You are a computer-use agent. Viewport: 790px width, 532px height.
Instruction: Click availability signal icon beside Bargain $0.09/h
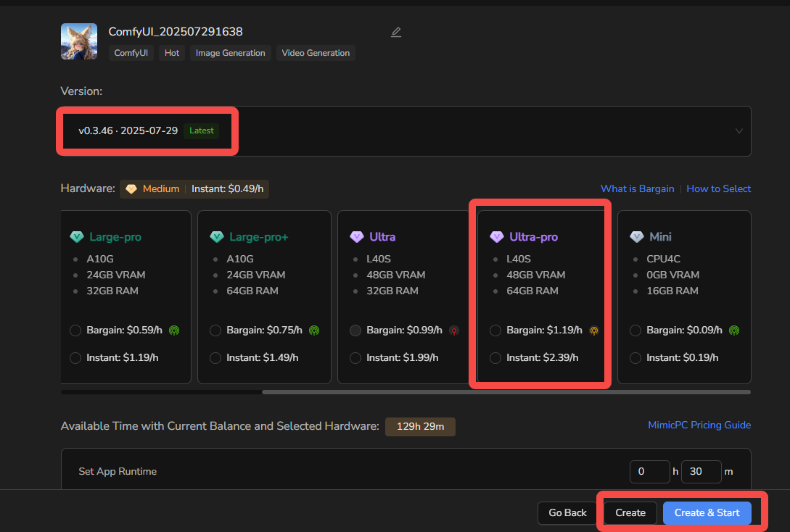[x=734, y=331]
